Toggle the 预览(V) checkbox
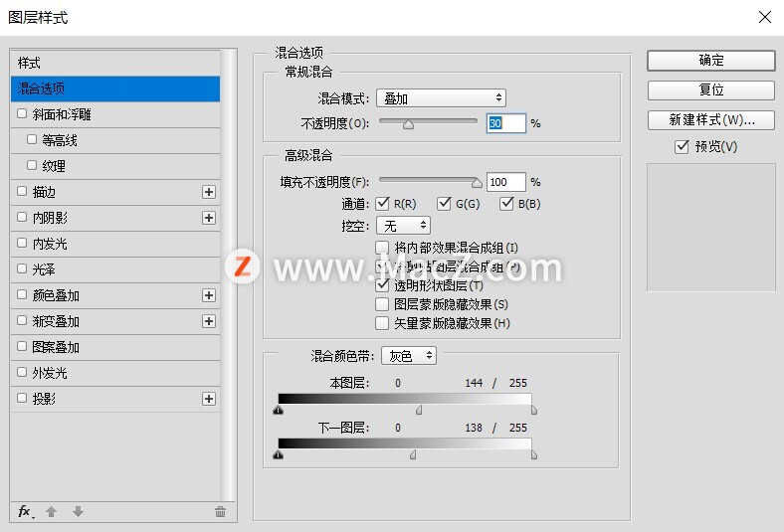The width and height of the screenshot is (784, 532). tap(682, 146)
